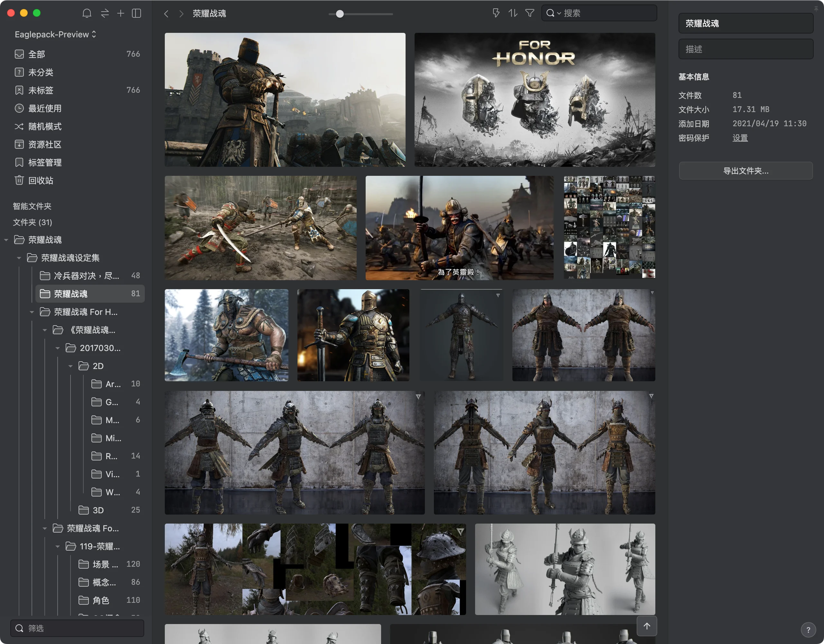The height and width of the screenshot is (644, 824).
Task: Open 随机模式 shuffle mode
Action: coord(77,127)
